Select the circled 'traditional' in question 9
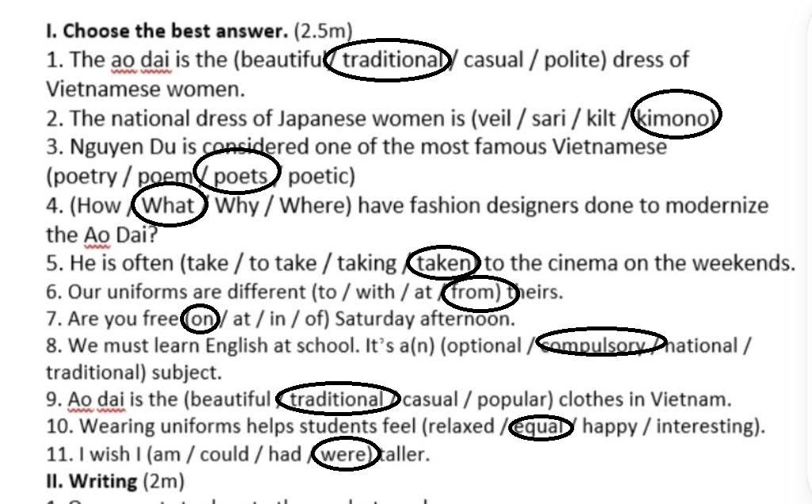This screenshot has width=812, height=504. point(335,399)
